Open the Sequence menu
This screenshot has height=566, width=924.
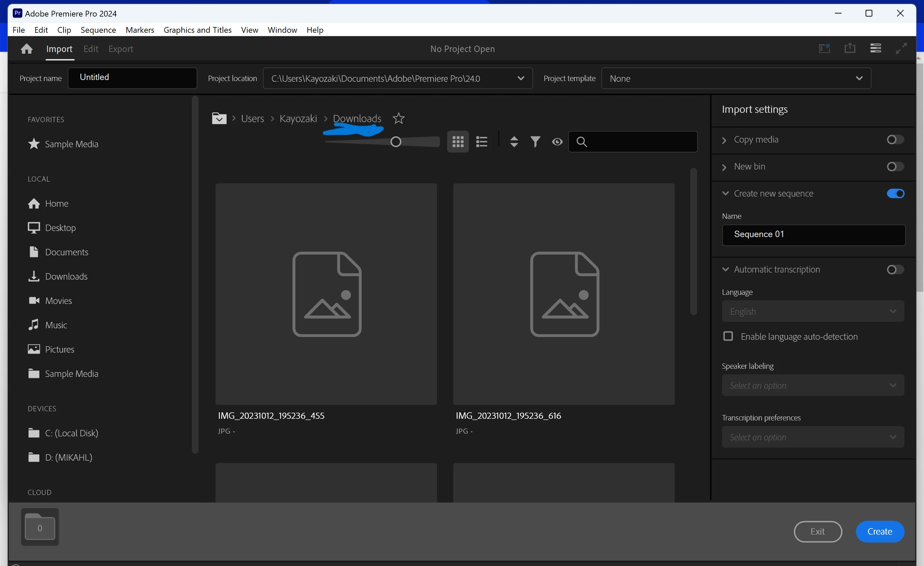click(98, 30)
